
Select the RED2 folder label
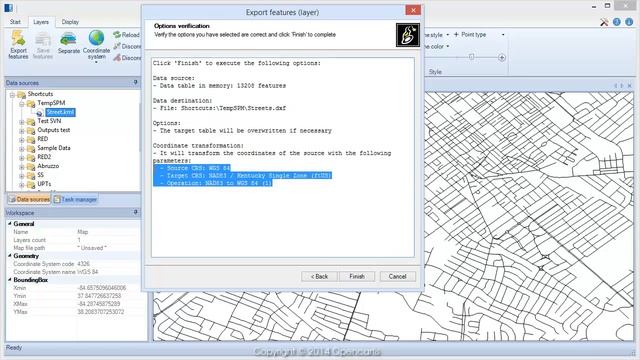pyautogui.click(x=44, y=157)
